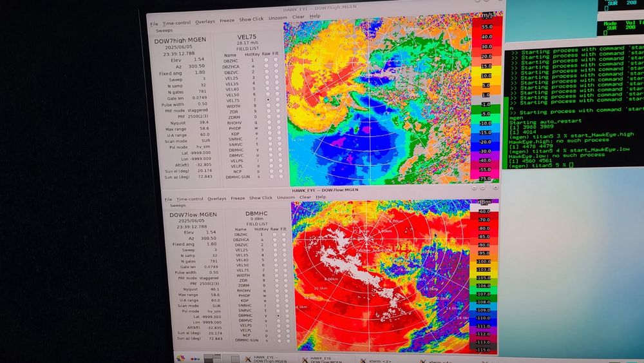Click 55.0 red swatch on velocity color scale
The height and width of the screenshot is (363, 644).
click(487, 26)
